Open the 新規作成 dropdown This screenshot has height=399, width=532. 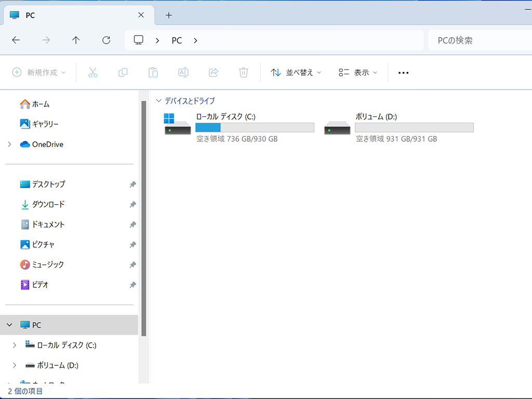click(x=38, y=72)
